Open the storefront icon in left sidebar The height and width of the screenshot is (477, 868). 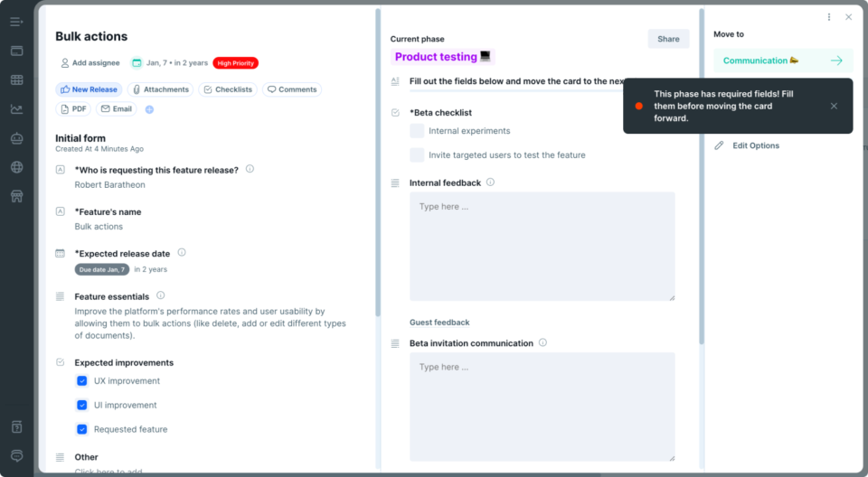(16, 196)
